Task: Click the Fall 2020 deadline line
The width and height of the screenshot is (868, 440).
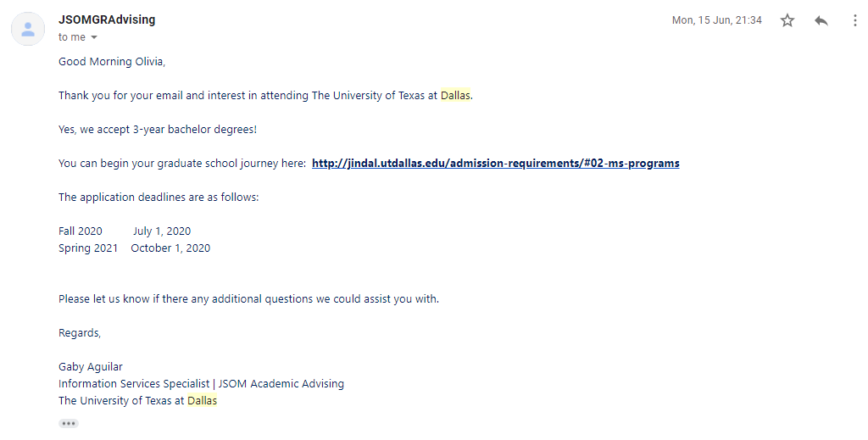Action: coord(125,231)
